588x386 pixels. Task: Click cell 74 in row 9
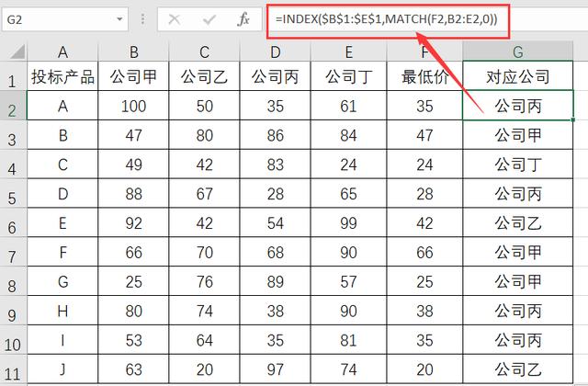click(x=204, y=311)
